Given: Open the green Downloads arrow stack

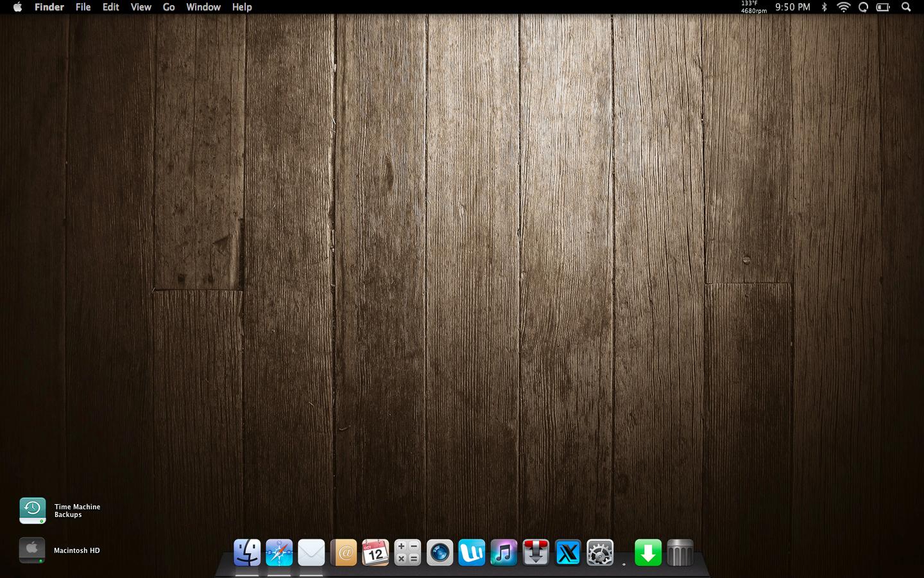Looking at the screenshot, I should tap(648, 552).
